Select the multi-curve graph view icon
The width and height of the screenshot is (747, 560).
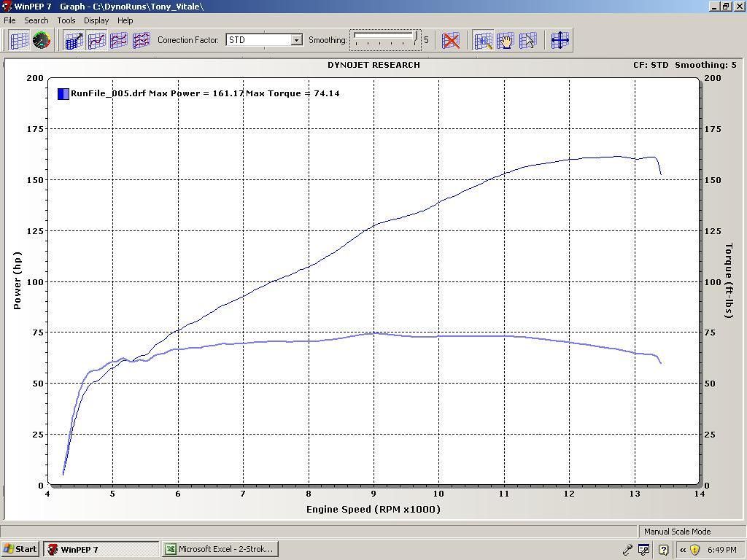[x=141, y=41]
